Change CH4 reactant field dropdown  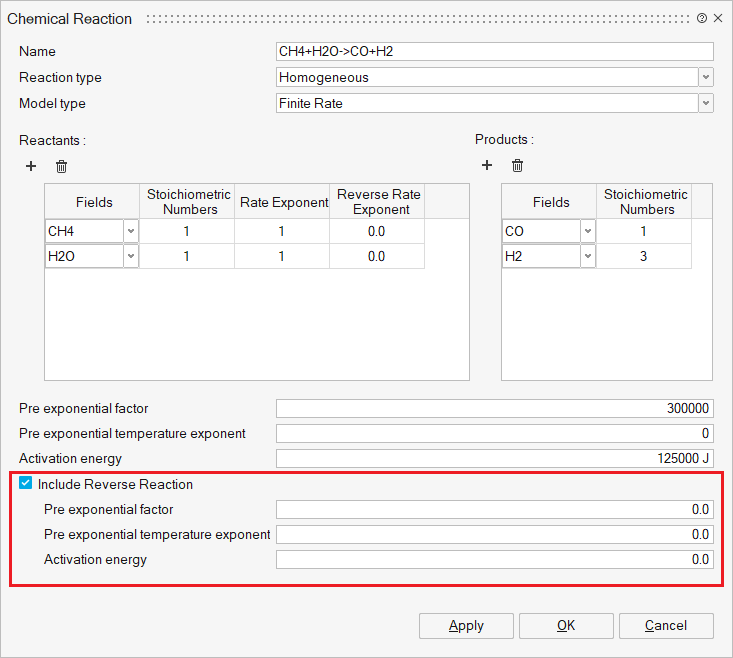(131, 231)
